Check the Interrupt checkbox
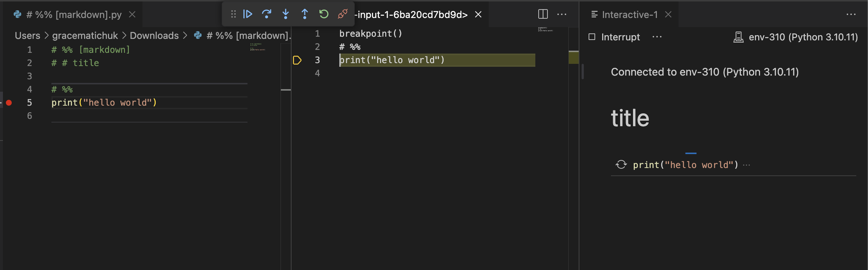 tap(592, 37)
